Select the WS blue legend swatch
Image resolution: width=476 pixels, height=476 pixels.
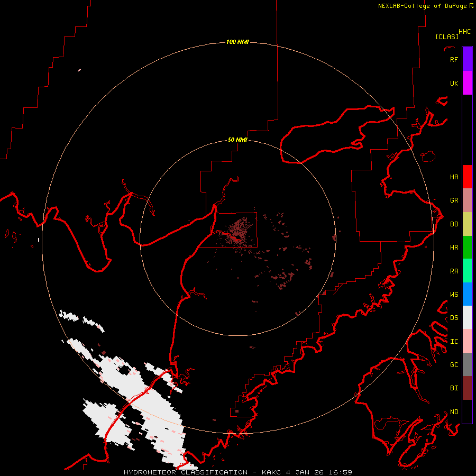pos(467,294)
